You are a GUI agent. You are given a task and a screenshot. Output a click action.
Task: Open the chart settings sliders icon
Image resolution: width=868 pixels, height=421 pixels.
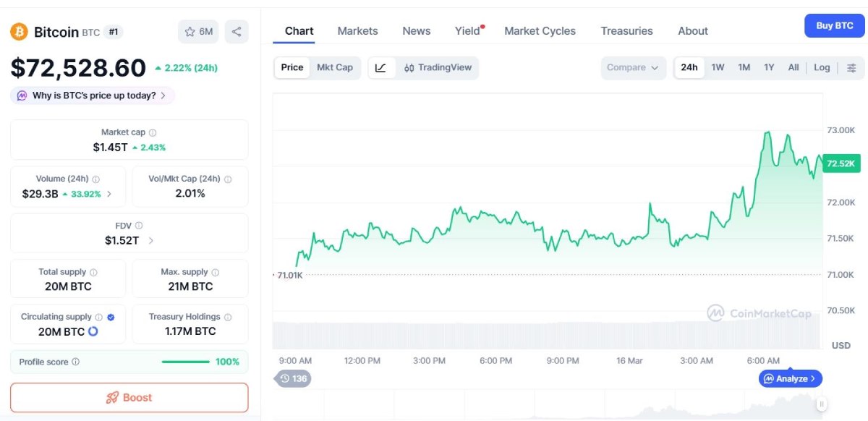point(851,68)
